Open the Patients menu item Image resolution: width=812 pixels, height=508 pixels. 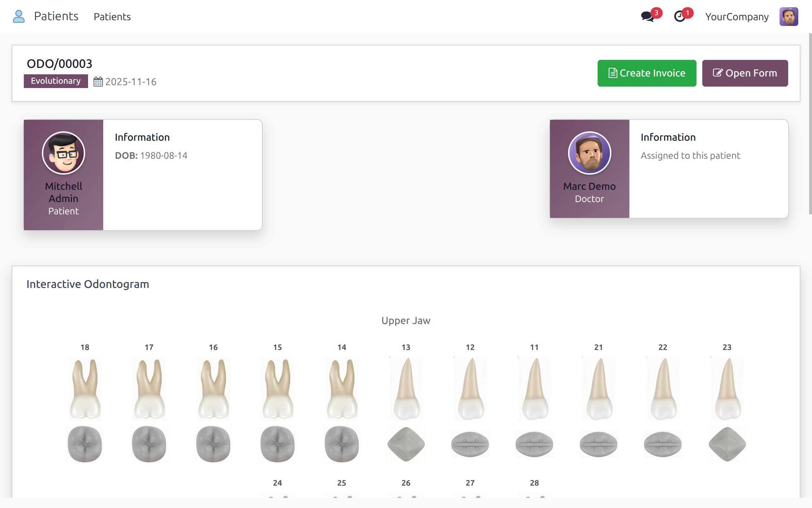(x=112, y=17)
